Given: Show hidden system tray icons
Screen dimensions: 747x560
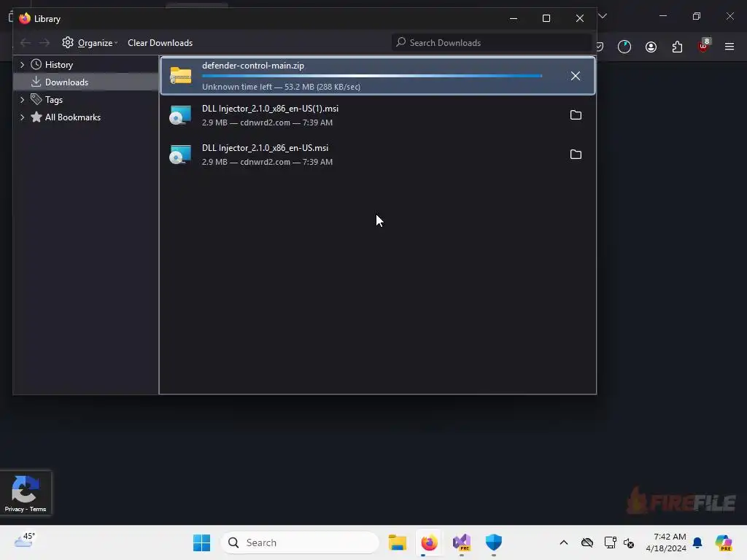Looking at the screenshot, I should (564, 542).
